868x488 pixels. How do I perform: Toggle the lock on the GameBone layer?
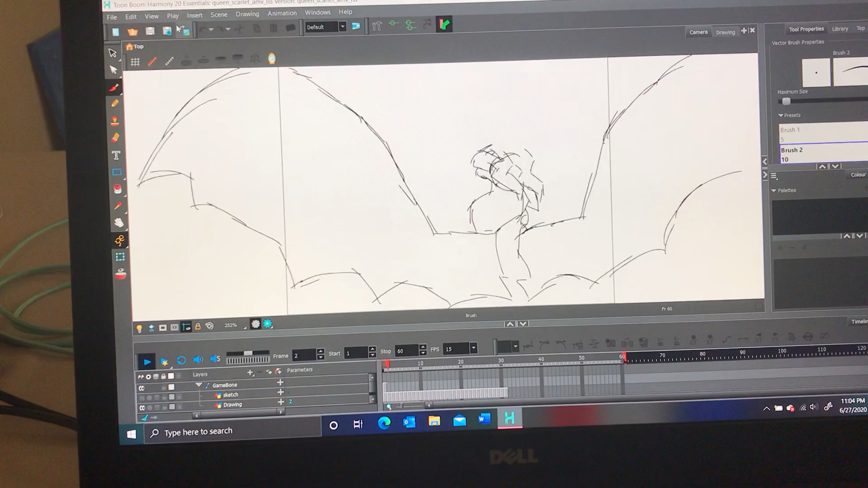coord(164,387)
